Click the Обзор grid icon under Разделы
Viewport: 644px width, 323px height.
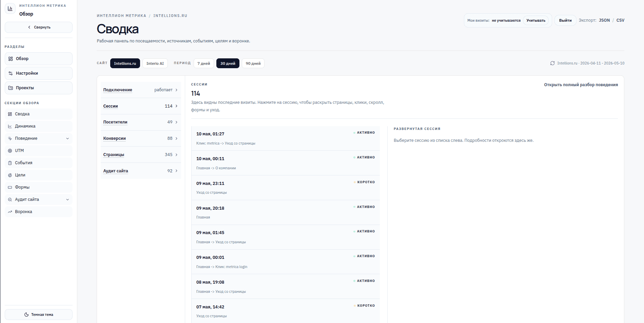pos(11,59)
